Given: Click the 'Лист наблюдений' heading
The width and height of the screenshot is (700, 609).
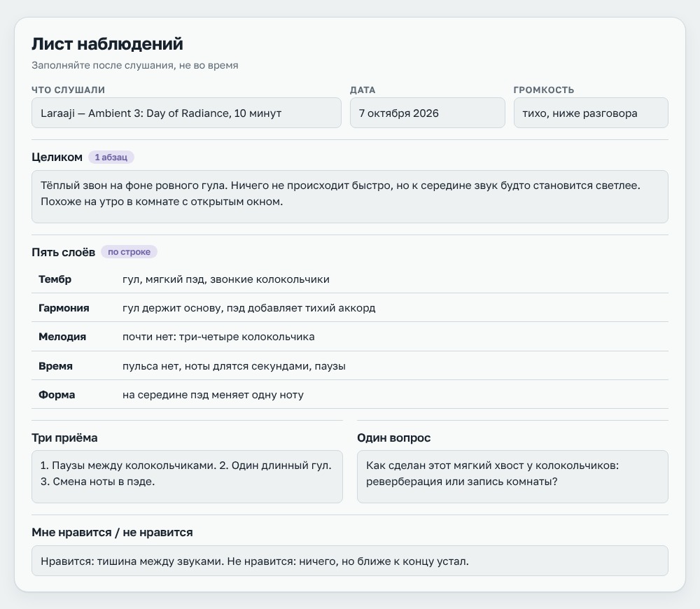Looking at the screenshot, I should pos(107,44).
